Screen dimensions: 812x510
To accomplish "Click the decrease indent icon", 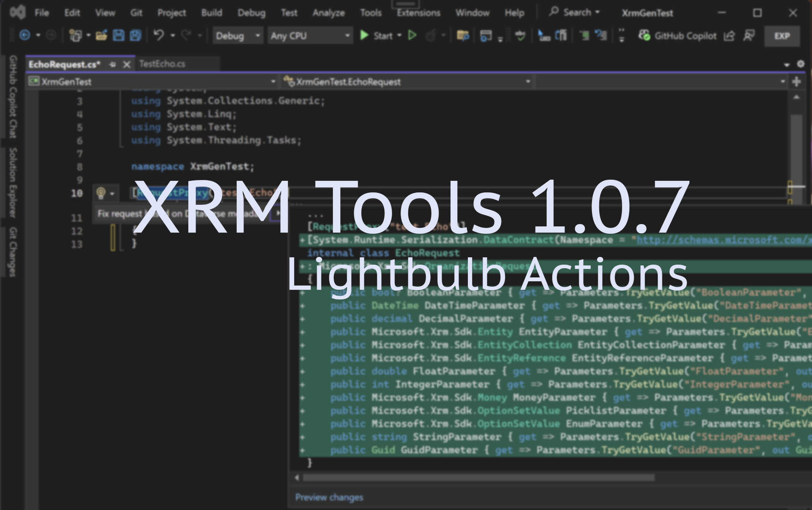I will [584, 36].
